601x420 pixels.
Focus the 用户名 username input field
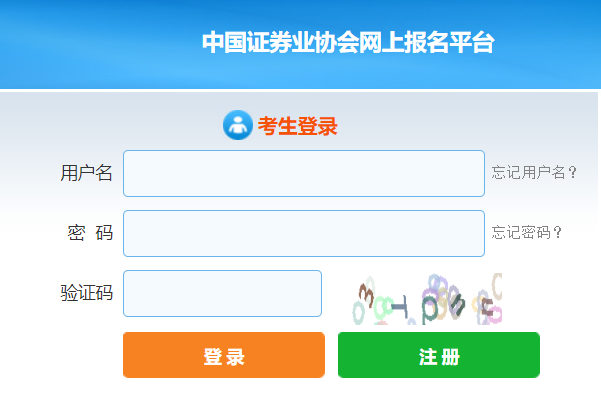pyautogui.click(x=303, y=173)
